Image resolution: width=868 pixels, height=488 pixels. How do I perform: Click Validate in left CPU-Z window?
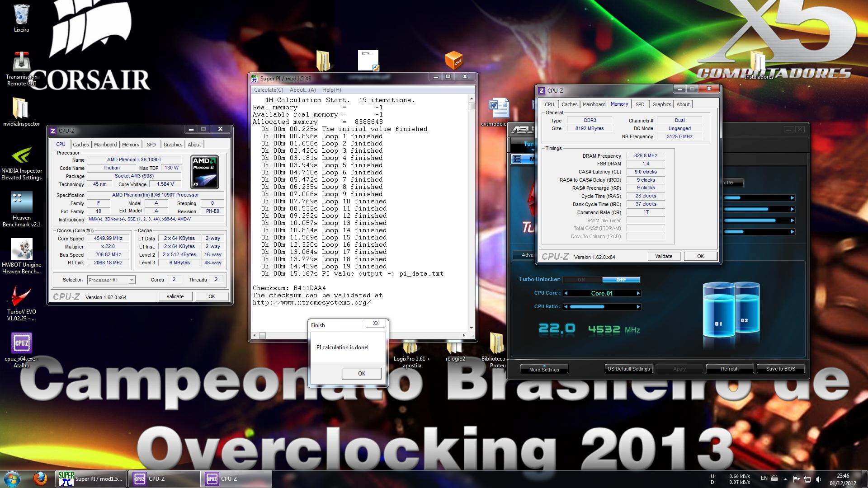(x=175, y=296)
